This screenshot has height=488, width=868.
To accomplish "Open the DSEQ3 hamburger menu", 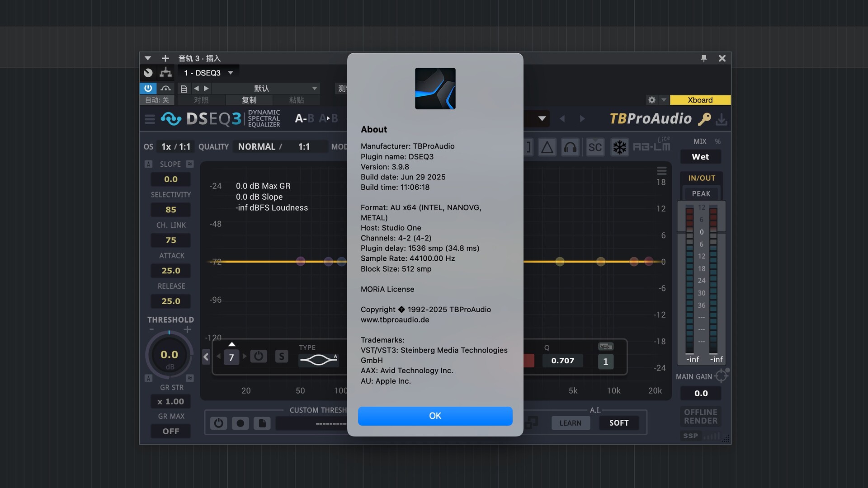I will [x=150, y=119].
